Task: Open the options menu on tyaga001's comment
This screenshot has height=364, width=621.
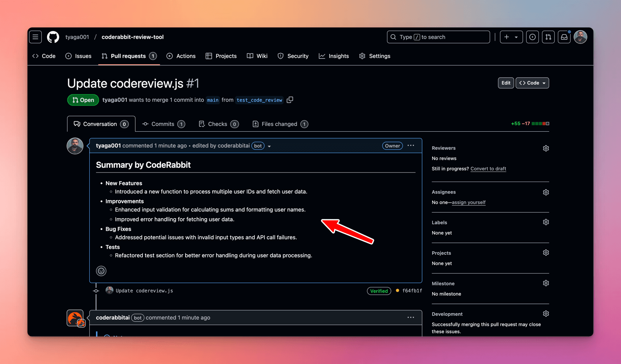Action: pyautogui.click(x=411, y=146)
